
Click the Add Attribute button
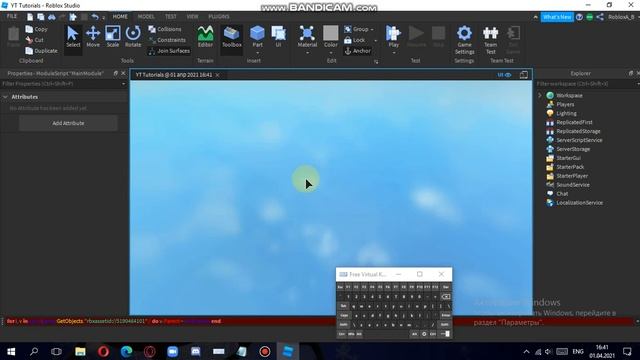point(68,123)
